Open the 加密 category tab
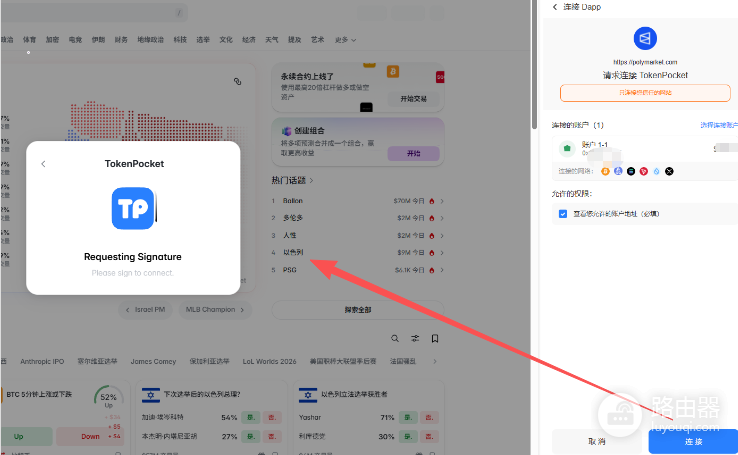 [52, 40]
